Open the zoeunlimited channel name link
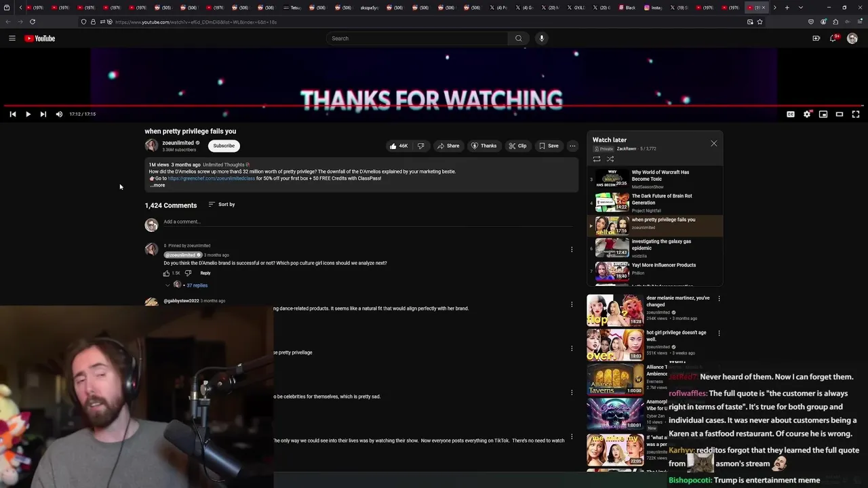This screenshot has height=488, width=868. [x=178, y=143]
